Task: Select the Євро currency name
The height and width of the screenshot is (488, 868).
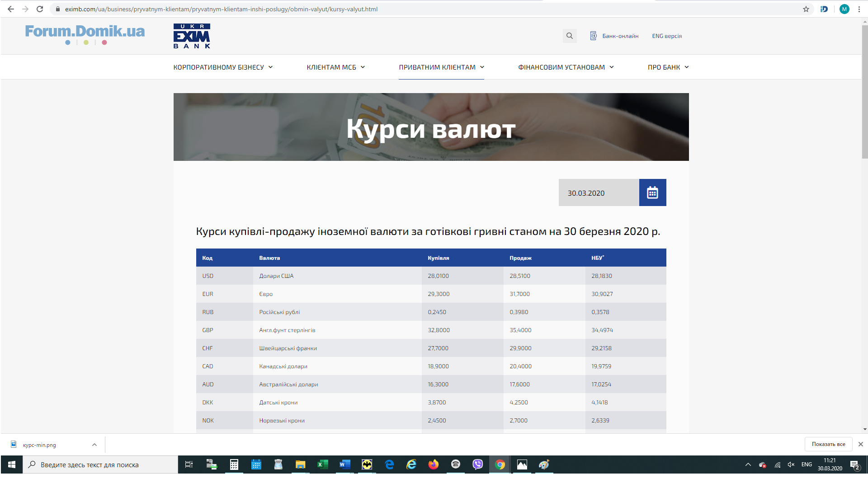Action: click(266, 294)
